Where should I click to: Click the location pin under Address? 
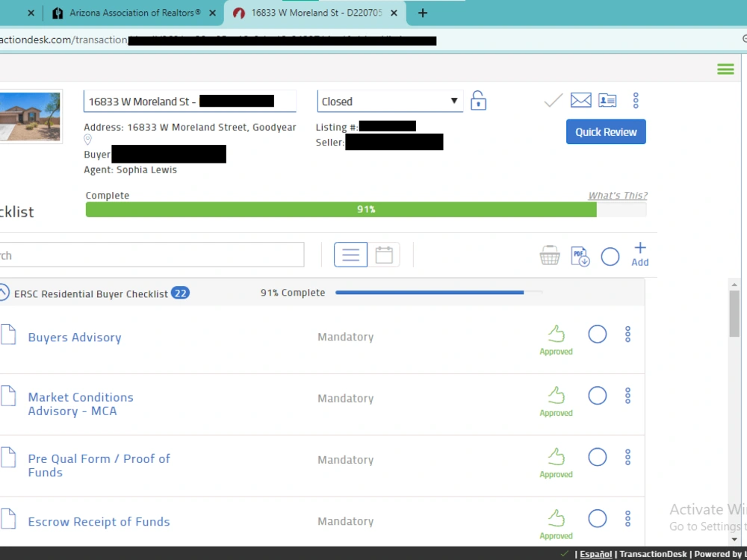[x=87, y=140]
